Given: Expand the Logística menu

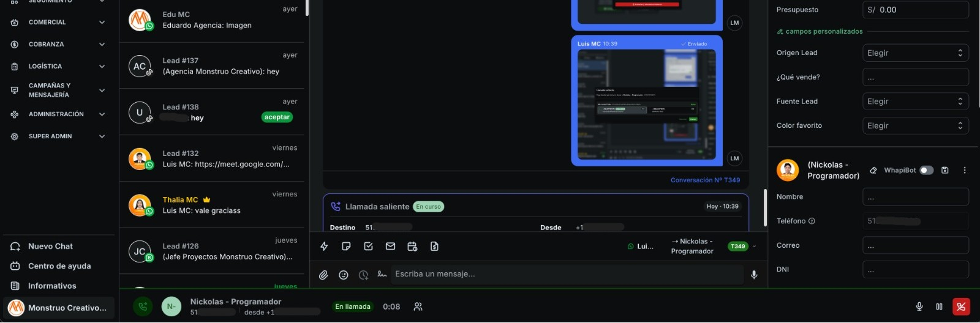Looking at the screenshot, I should (x=102, y=66).
